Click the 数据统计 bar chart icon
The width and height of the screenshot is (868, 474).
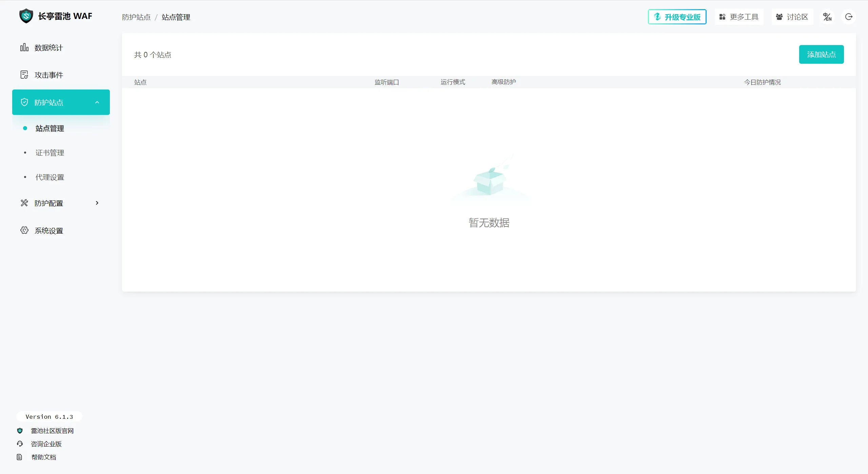[x=24, y=47]
